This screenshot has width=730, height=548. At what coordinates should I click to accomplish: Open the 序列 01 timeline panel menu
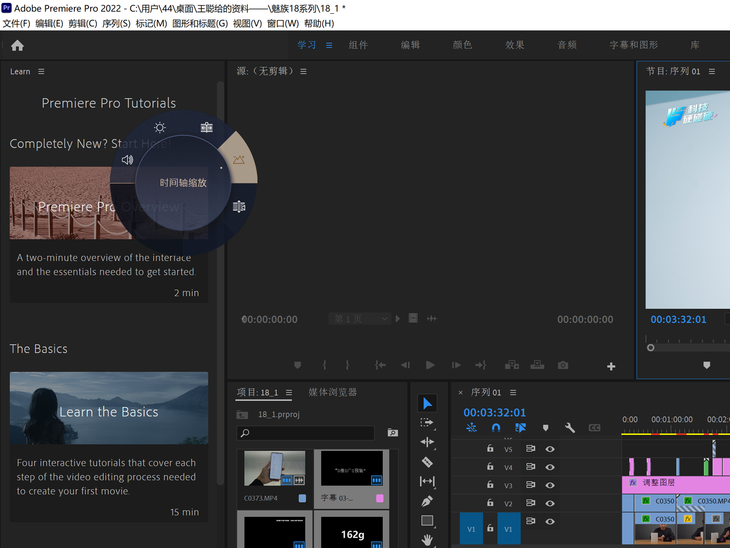pos(512,393)
